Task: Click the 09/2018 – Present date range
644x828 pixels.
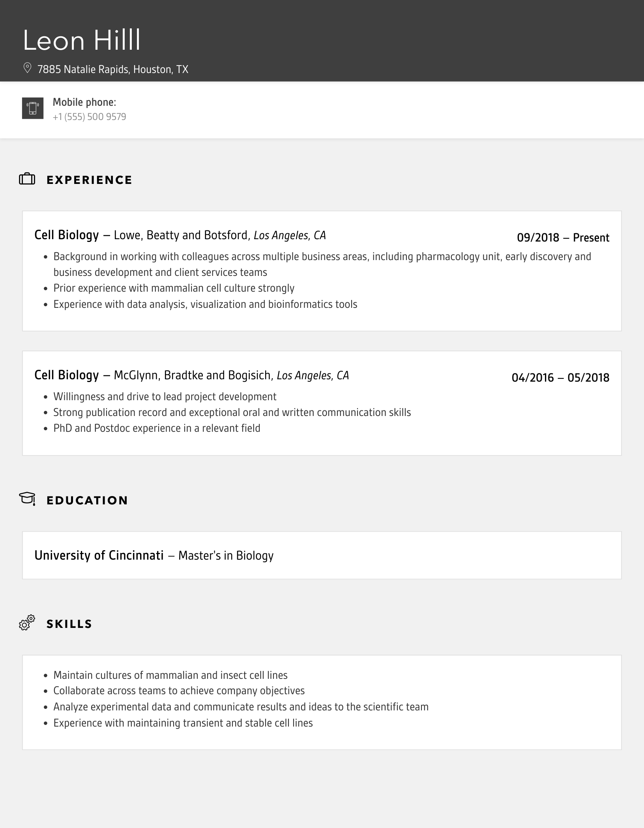Action: (563, 238)
